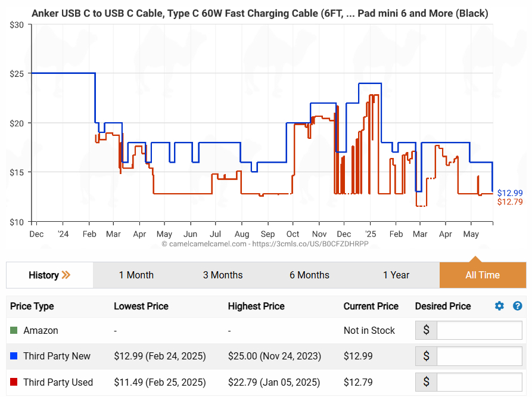Click the Current Price column header
This screenshot has height=397, width=532.
tap(371, 306)
